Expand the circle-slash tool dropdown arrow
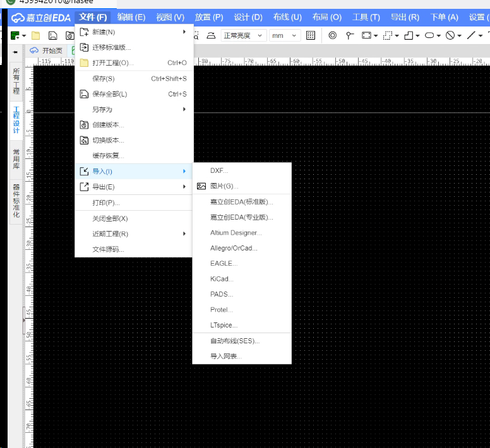Viewport: 490px width, 448px height. coord(460,36)
